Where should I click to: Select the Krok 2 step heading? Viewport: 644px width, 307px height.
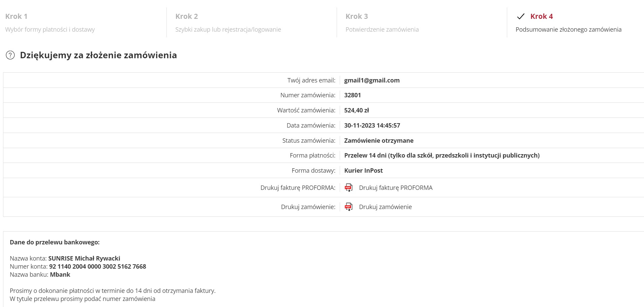186,16
